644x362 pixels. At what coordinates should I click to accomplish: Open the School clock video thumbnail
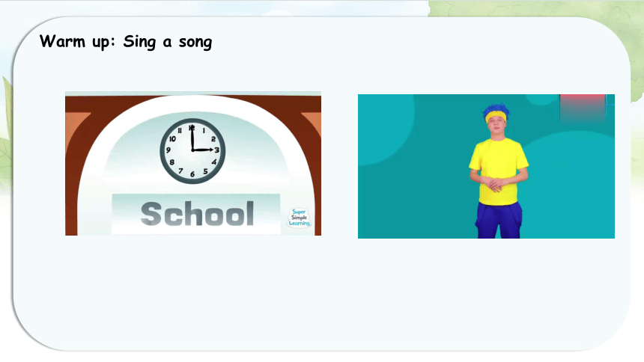[x=193, y=164]
